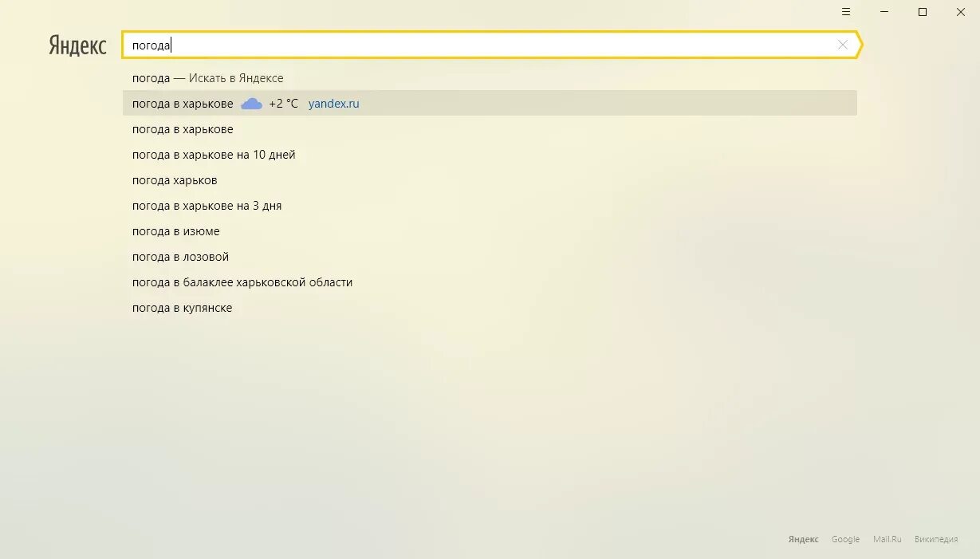Choose highlighted 'погода в харькове' +2 °C suggestion
Viewport: 980px width, 559px height.
pos(490,104)
